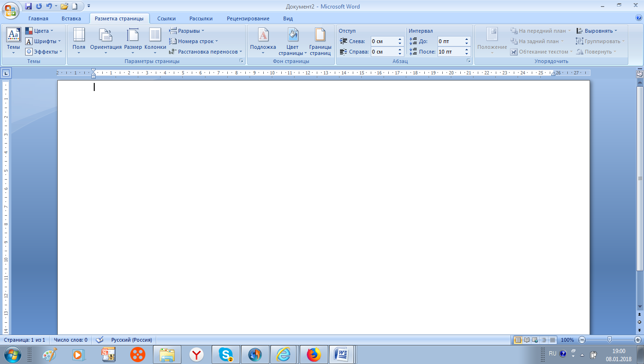
Task: Choose page Ориентация
Action: [x=106, y=41]
